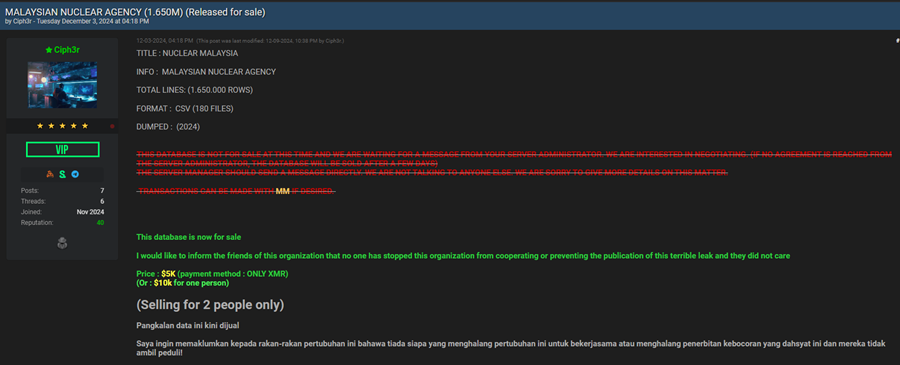This screenshot has width=900, height=365.
Task: Open Ciph3r's profile from the username
Action: tap(66, 51)
